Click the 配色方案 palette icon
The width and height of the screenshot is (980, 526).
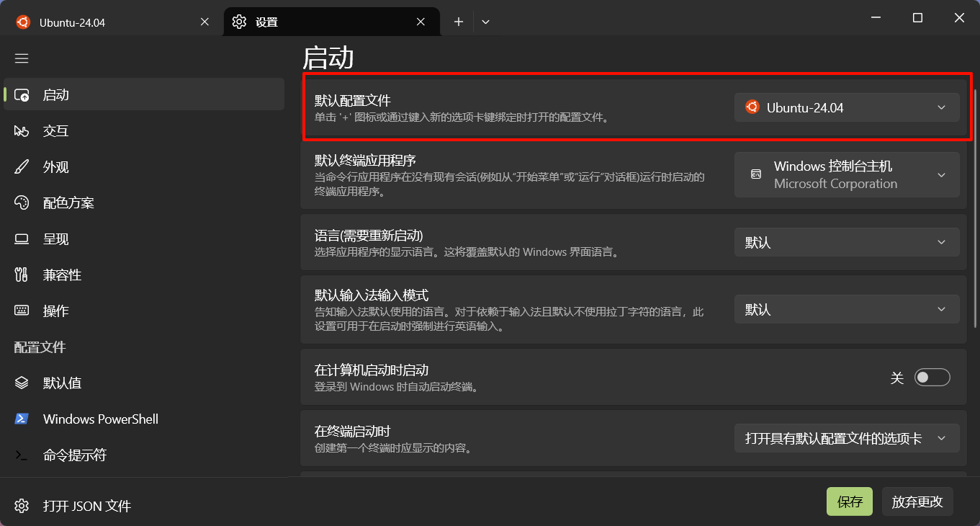coord(22,203)
